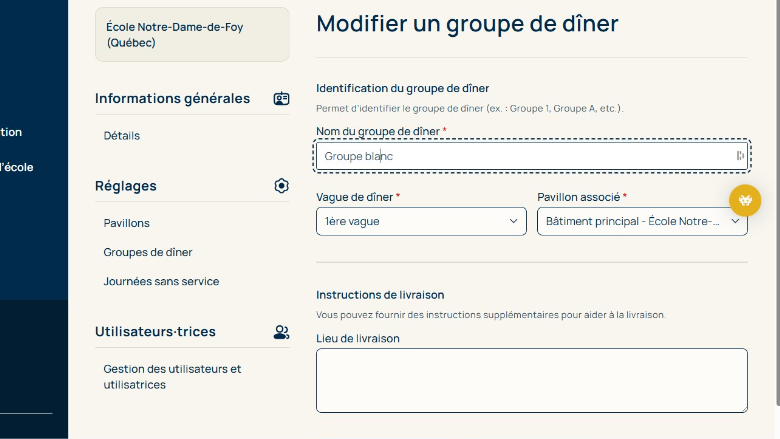Click the partially visible d'école item in left navigation

[x=17, y=167]
